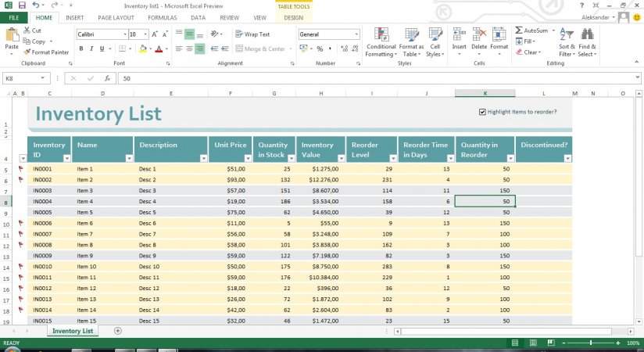Toggle Center horizontal alignment

click(189, 48)
